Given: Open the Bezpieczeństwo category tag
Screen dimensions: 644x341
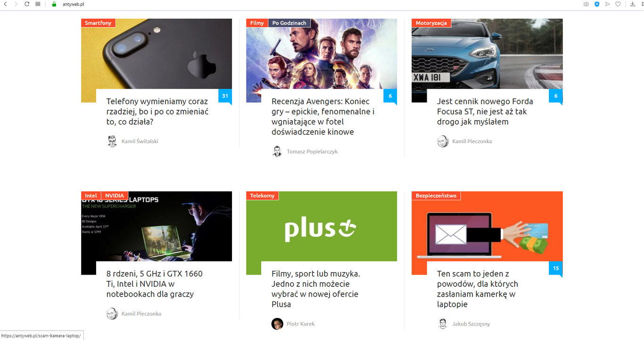Looking at the screenshot, I should [x=436, y=195].
